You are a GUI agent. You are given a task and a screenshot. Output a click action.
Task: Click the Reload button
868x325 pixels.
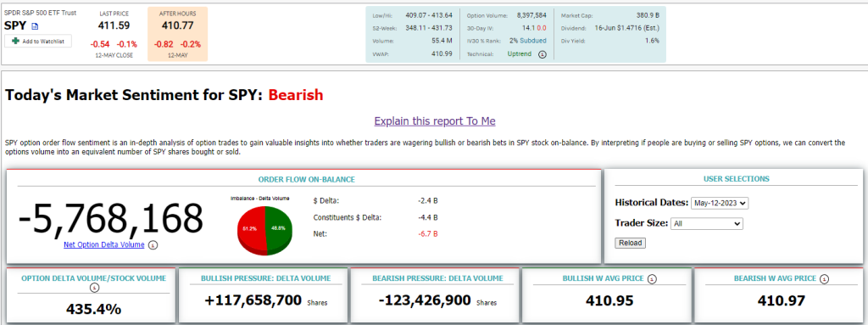click(x=630, y=243)
